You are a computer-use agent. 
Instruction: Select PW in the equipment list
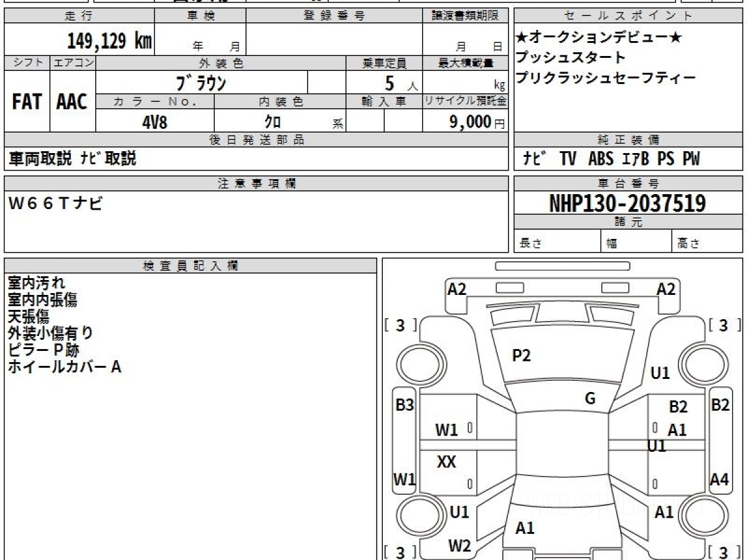click(x=691, y=159)
